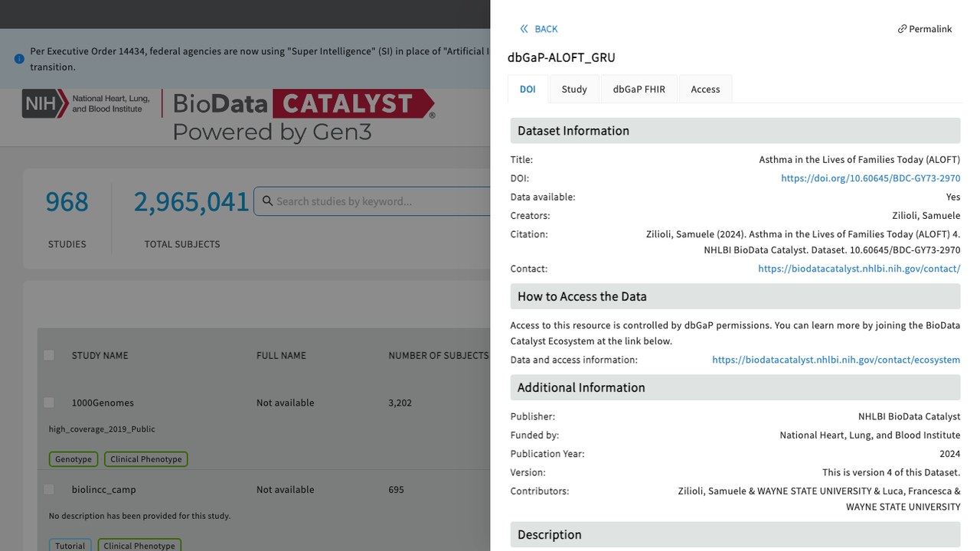Click the NUMBER OF SUBJECTS column header
Viewport: 980px width, 551px height.
tap(438, 355)
